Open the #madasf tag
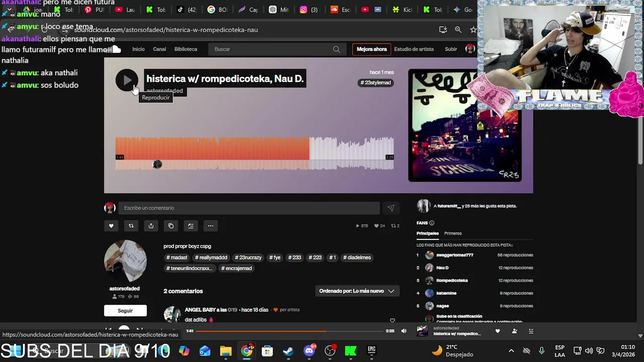The width and height of the screenshot is (644, 362). tap(177, 257)
